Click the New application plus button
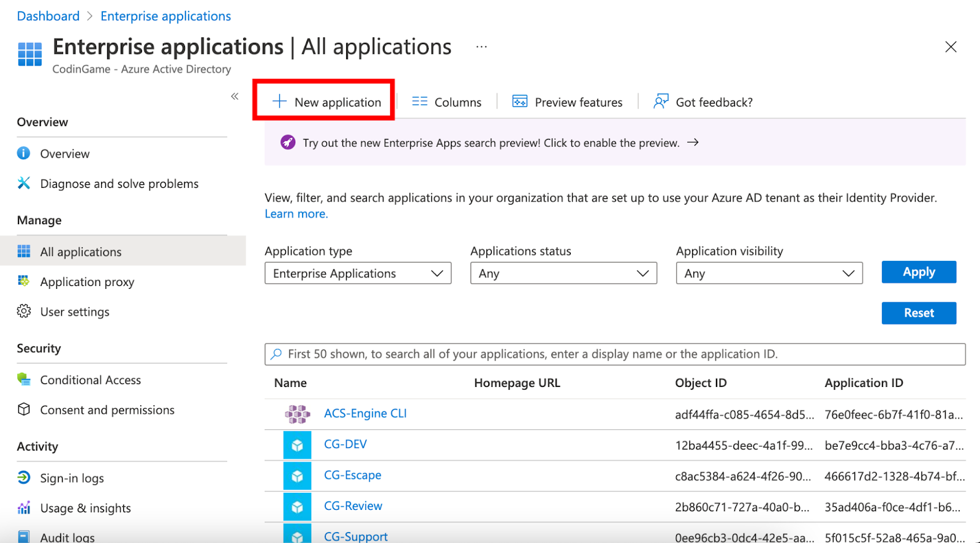This screenshot has width=980, height=543. coord(279,102)
